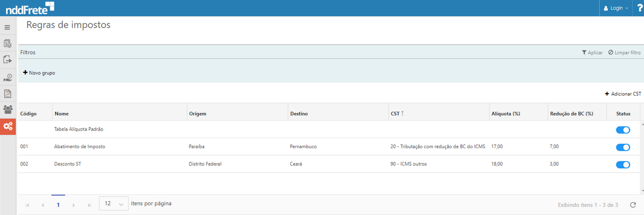
Task: Click the document checklist sidebar icon
Action: (x=8, y=44)
